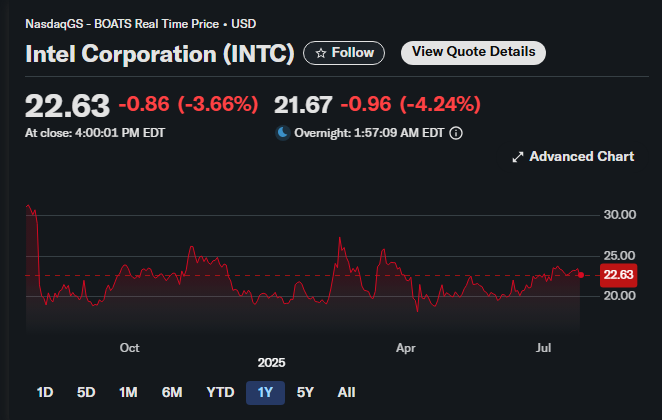
Task: Click the overnight info icon
Action: pos(456,133)
